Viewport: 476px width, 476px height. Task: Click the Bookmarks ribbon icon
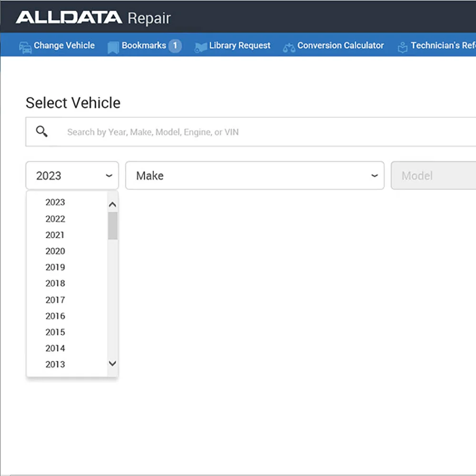pos(113,47)
